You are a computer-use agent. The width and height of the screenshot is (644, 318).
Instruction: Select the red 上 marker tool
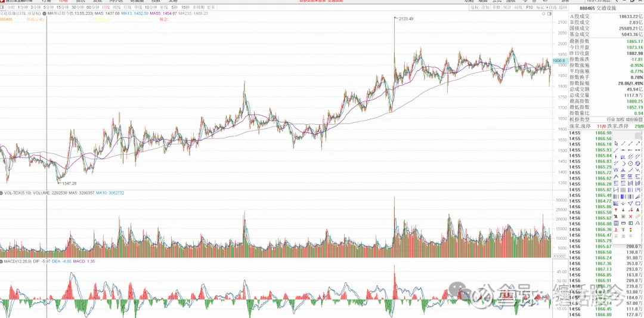(616, 230)
